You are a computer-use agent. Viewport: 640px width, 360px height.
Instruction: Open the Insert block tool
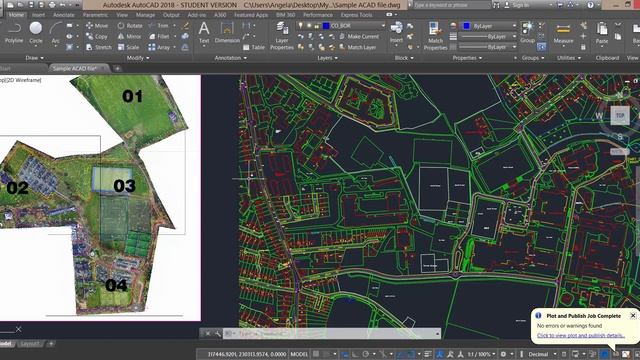pos(396,33)
